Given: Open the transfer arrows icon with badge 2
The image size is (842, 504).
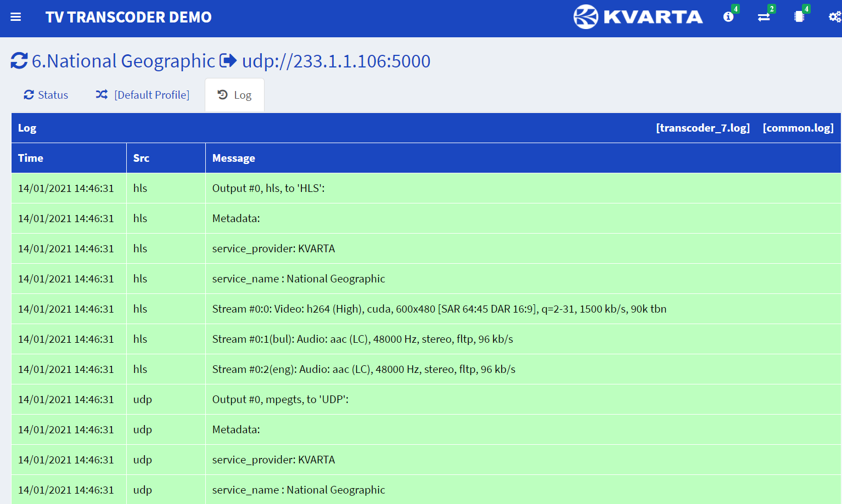Looking at the screenshot, I should tap(764, 17).
